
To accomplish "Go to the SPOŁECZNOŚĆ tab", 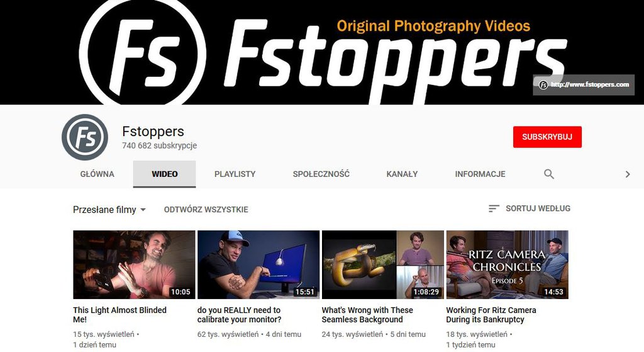I will (x=321, y=174).
